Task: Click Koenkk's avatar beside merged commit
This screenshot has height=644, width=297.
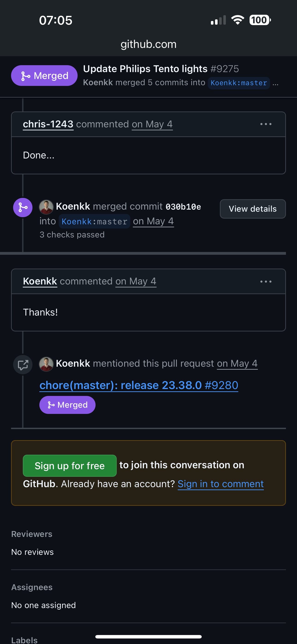Action: 46,207
